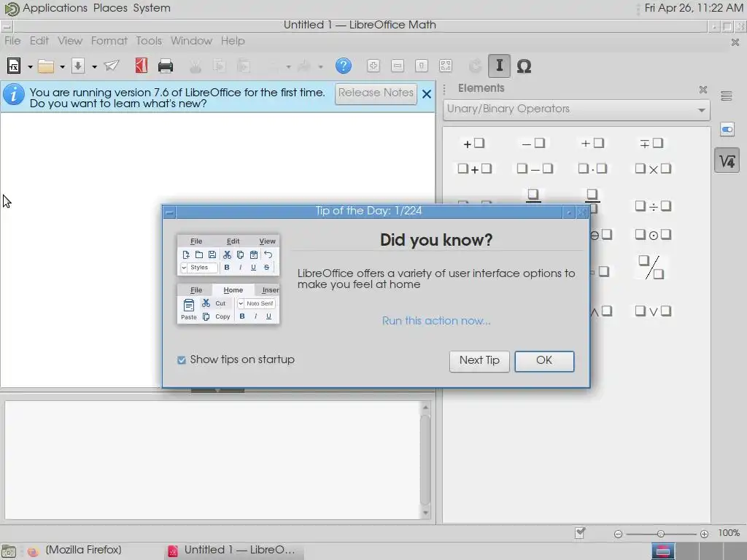Screen dimensions: 747x560
Task: Open the sidebar settings hamburger menu
Action: (727, 96)
